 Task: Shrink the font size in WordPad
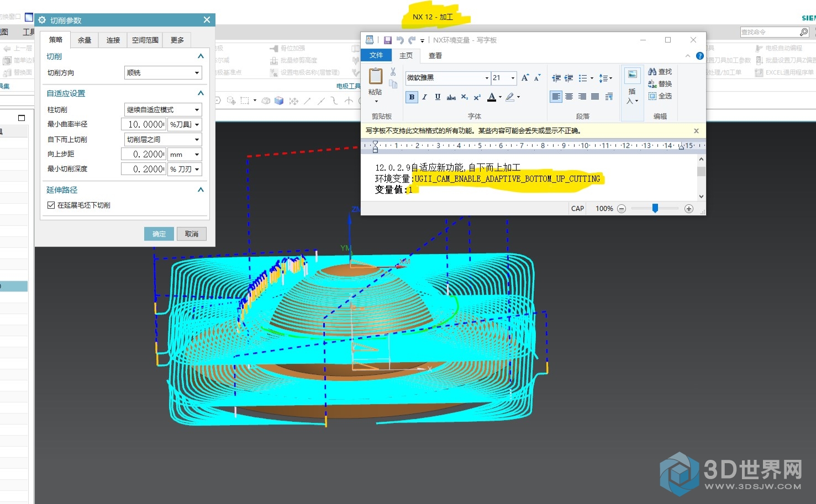tap(537, 78)
